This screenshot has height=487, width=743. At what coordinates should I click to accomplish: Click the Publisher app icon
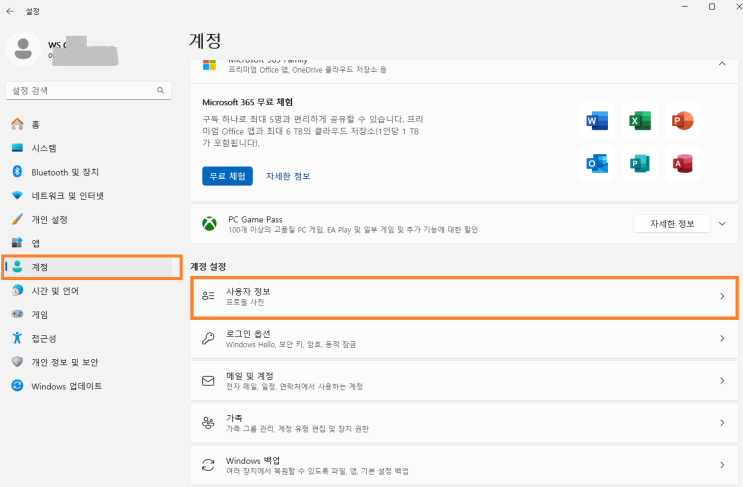click(x=640, y=163)
